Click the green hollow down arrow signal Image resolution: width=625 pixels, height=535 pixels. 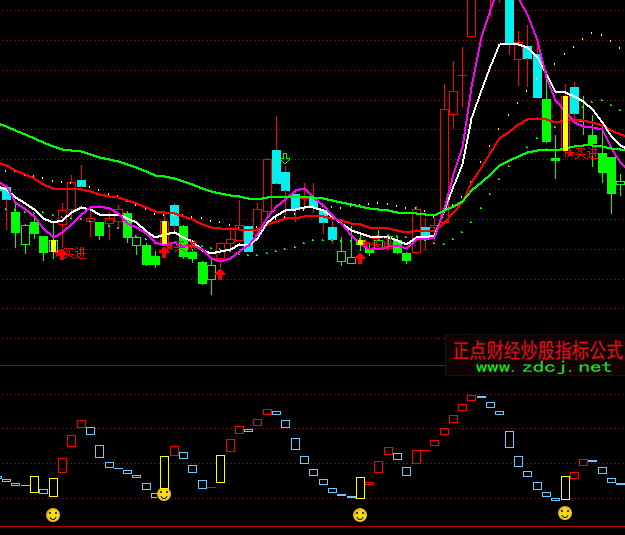[x=285, y=159]
